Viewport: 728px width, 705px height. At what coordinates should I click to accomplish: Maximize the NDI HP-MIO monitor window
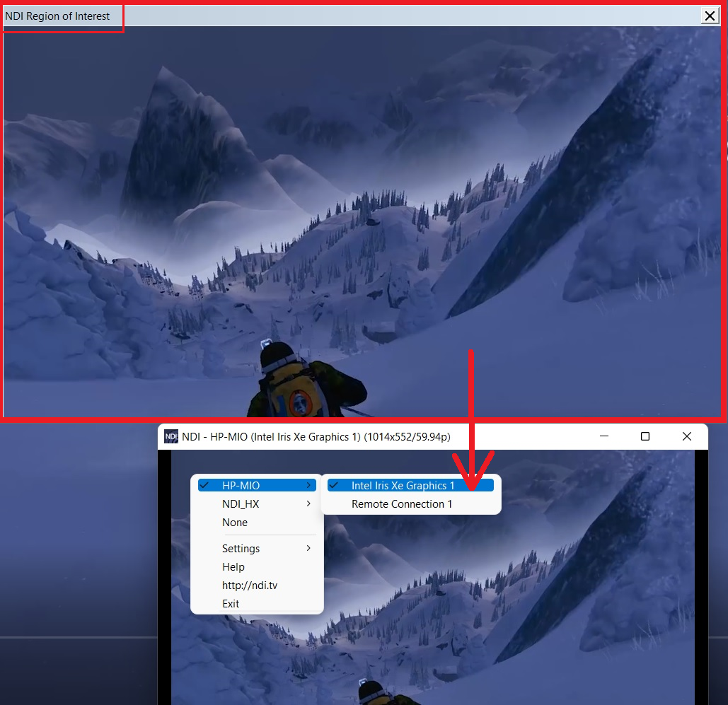pos(645,436)
